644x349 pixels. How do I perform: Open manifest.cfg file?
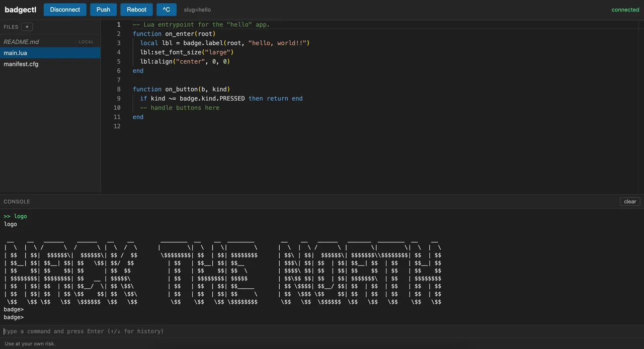coord(50,64)
